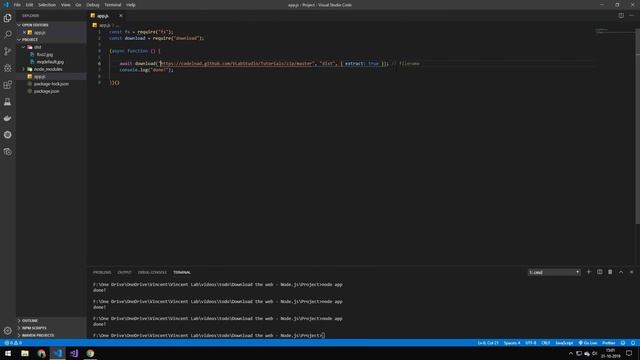Open notifications bell in status bar

[633, 343]
